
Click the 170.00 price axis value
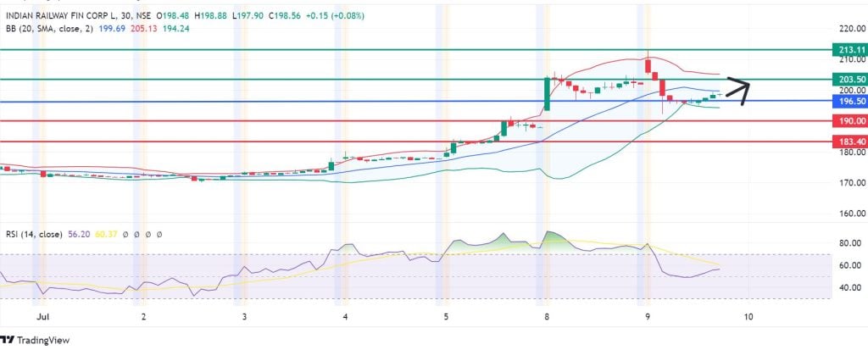(x=853, y=182)
